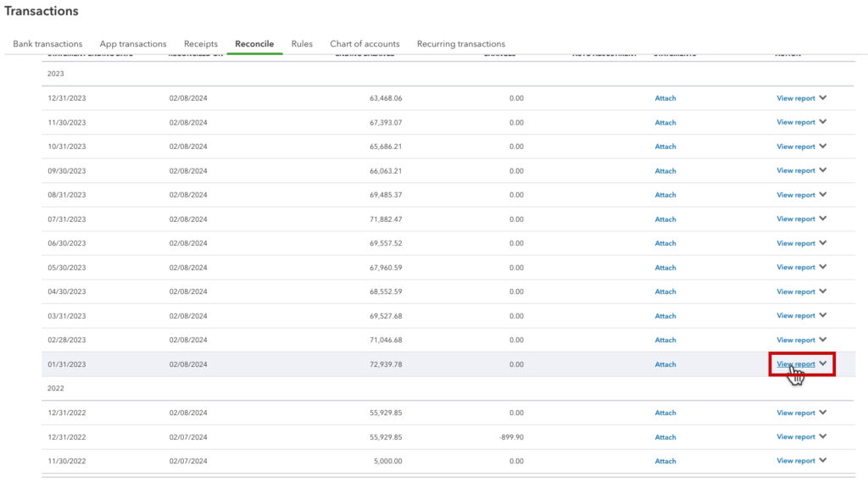Open the report actions chevron for 06/30/2023
868x488 pixels.
pos(824,243)
